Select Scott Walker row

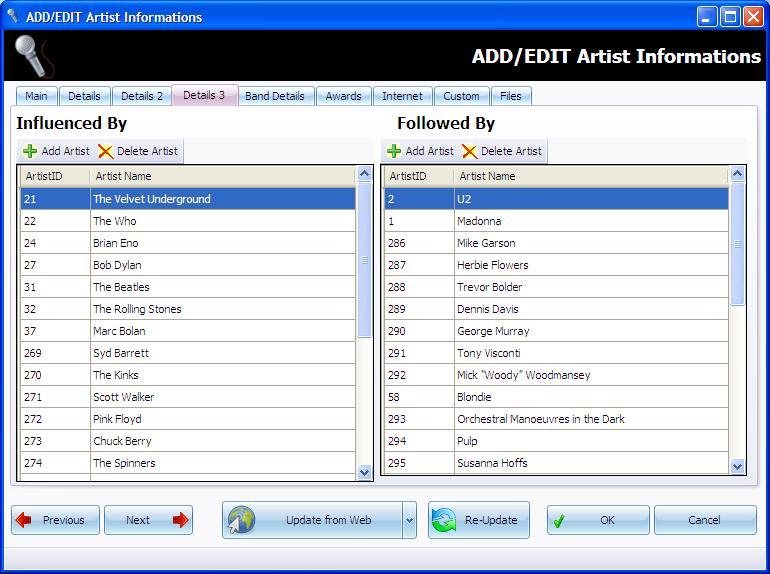pos(188,397)
